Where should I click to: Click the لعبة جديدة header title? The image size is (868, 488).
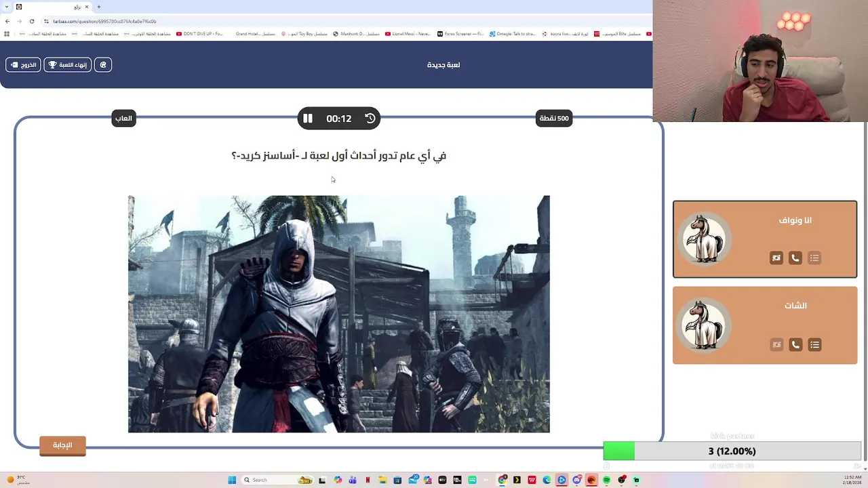(443, 65)
